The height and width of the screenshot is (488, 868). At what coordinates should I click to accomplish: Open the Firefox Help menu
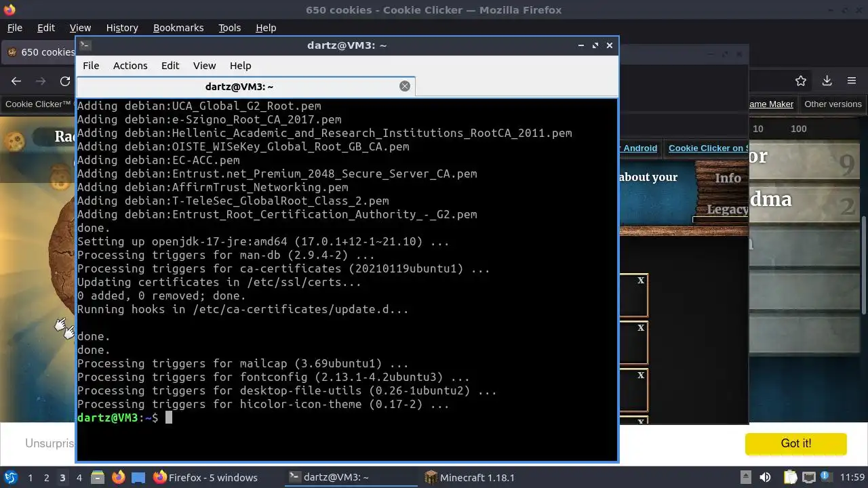coord(266,28)
